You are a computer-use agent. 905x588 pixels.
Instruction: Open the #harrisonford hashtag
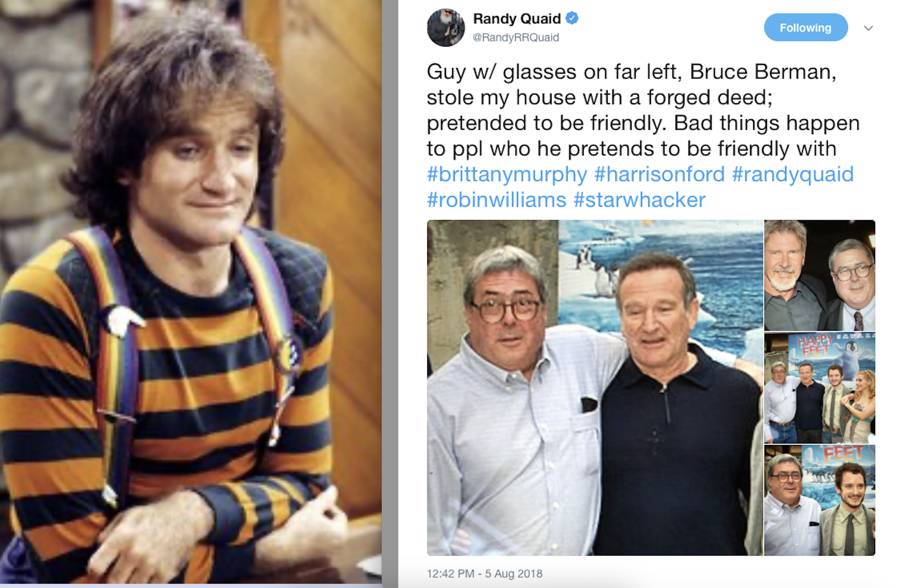pos(659,174)
